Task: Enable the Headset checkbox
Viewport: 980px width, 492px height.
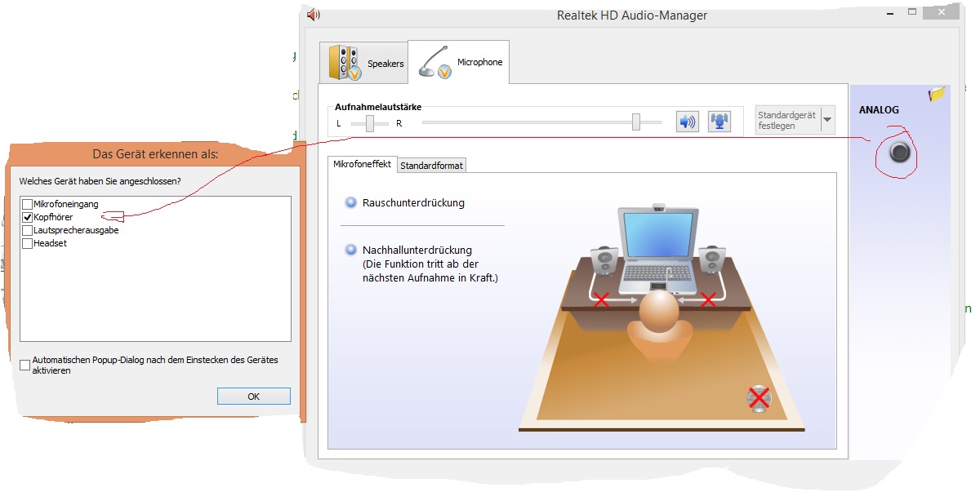Action: 28,243
